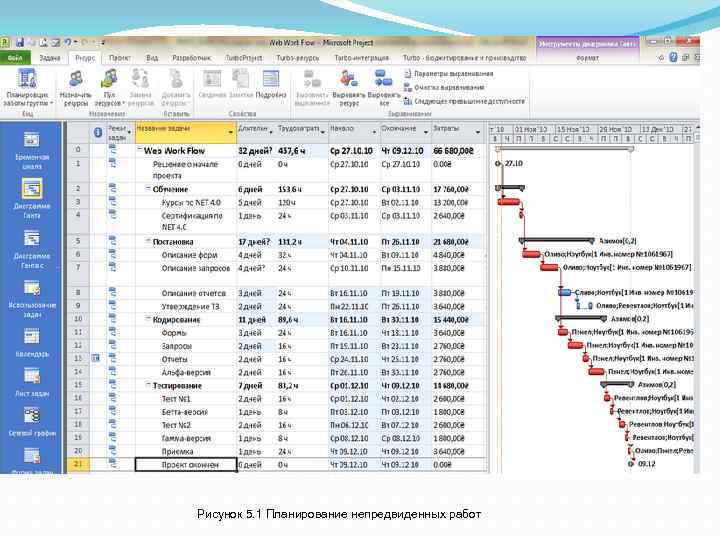Switch to the View (Вид) ribbon tab
The width and height of the screenshot is (720, 540).
tap(152, 58)
